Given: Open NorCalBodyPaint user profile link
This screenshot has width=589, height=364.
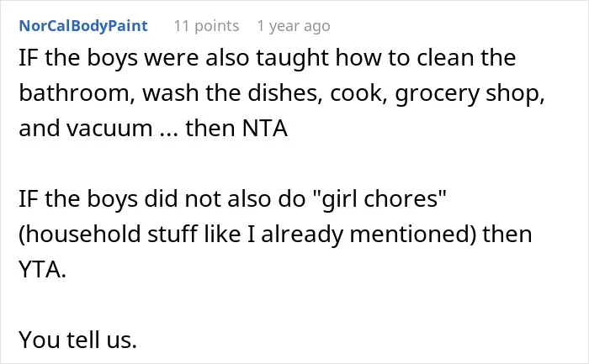Looking at the screenshot, I should pos(83,26).
